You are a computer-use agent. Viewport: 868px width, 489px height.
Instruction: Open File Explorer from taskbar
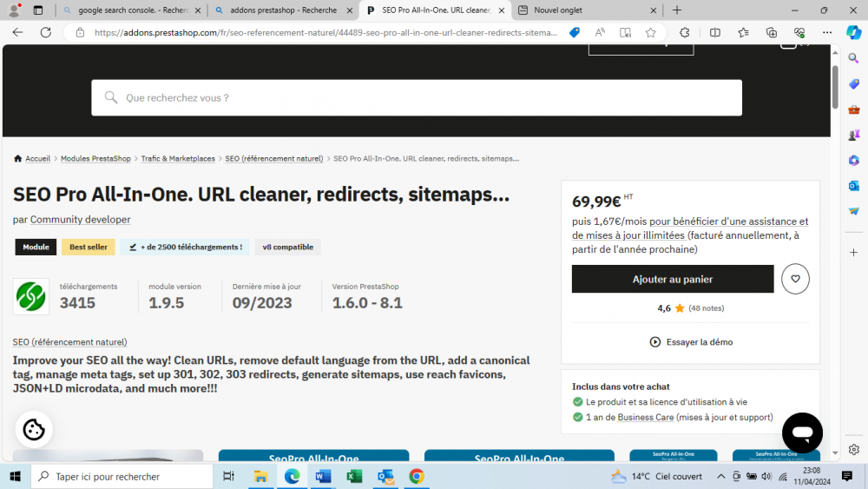[260, 476]
